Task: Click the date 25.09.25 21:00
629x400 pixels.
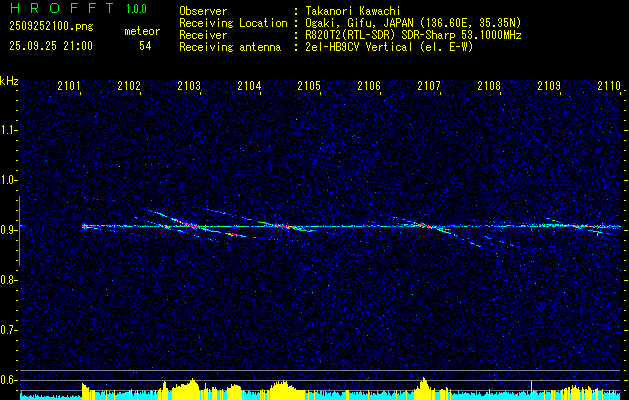Action: [51, 46]
